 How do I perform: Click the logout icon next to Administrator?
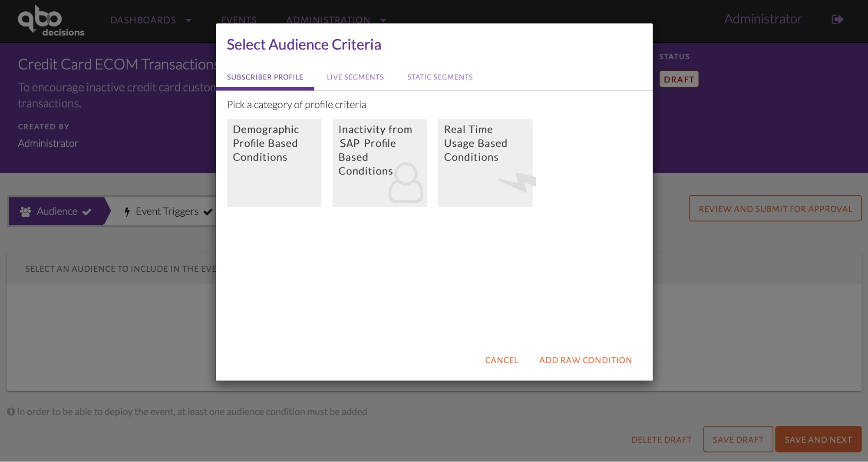pos(837,20)
